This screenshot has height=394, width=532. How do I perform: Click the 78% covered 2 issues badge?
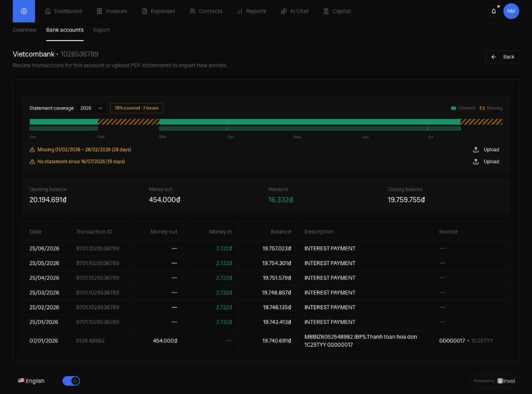click(137, 108)
